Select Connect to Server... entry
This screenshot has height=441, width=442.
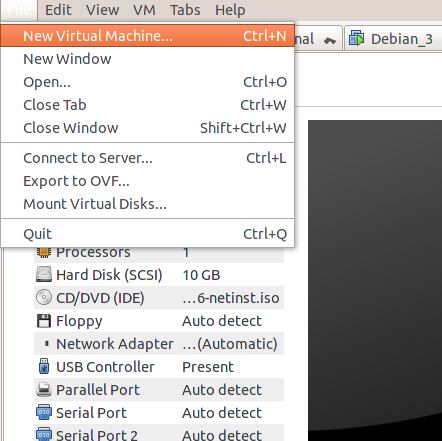pos(147,158)
